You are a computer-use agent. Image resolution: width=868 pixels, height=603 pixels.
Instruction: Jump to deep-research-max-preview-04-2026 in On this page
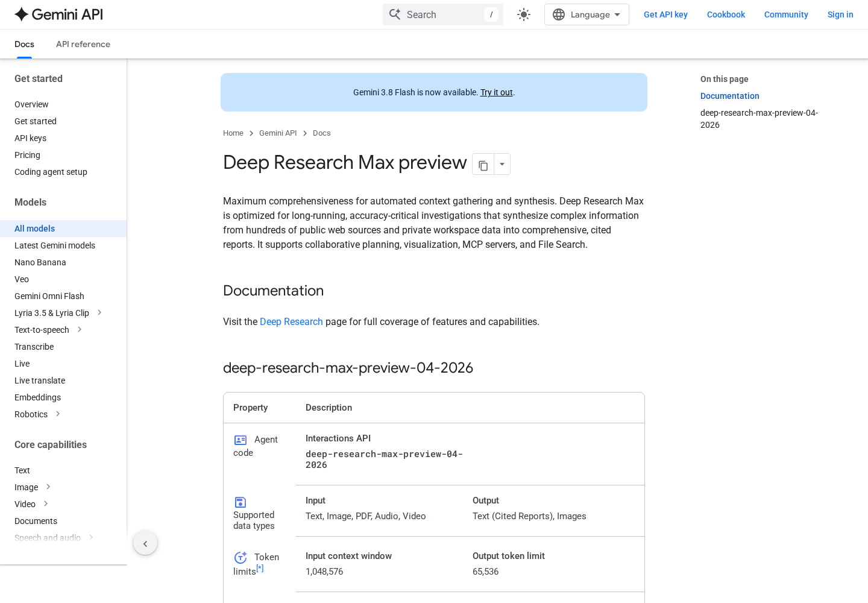[x=759, y=119]
